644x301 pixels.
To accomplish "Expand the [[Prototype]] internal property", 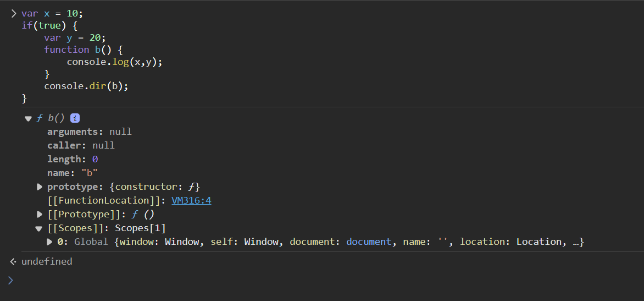I will point(40,214).
